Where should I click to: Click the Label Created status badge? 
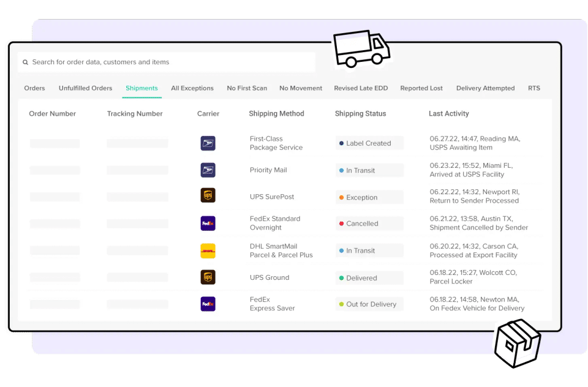tap(369, 143)
